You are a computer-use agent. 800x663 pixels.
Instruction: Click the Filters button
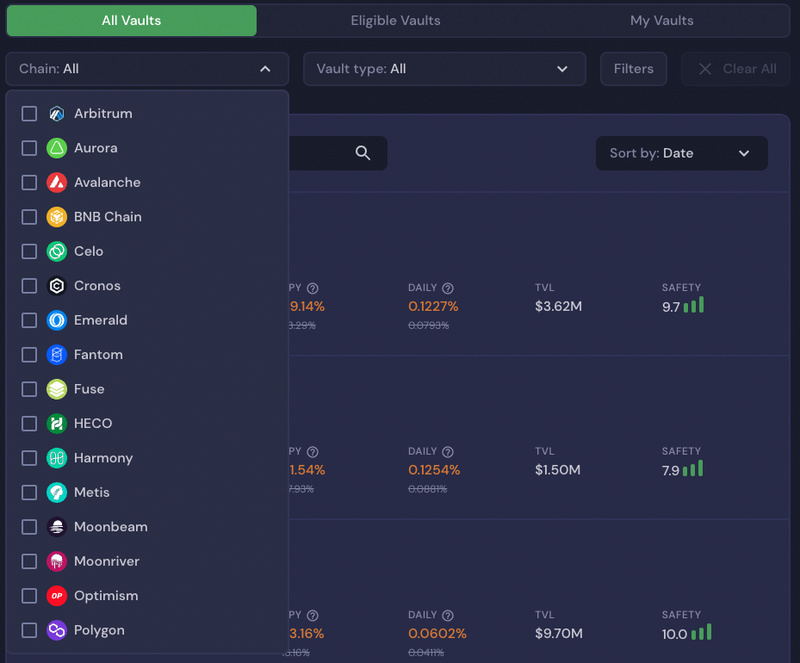(633, 69)
